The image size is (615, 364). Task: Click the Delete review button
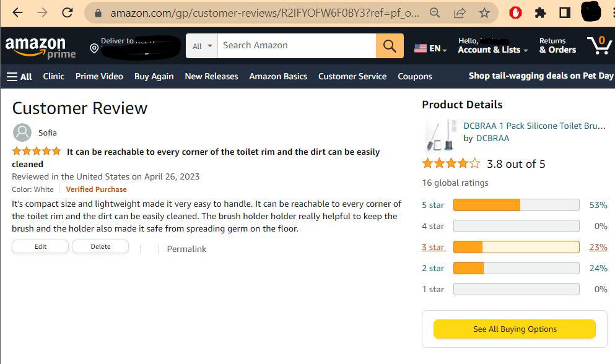tap(100, 247)
